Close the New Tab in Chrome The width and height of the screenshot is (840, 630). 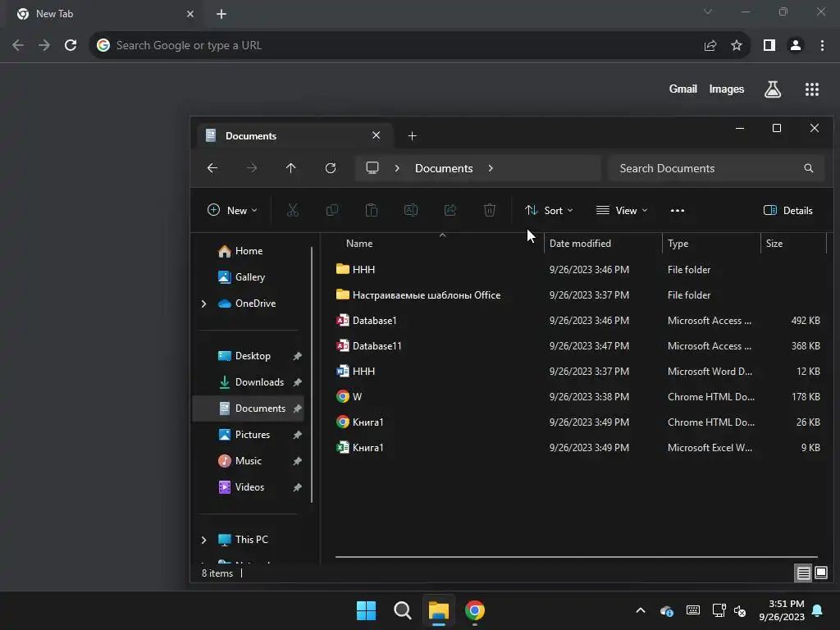pos(190,14)
